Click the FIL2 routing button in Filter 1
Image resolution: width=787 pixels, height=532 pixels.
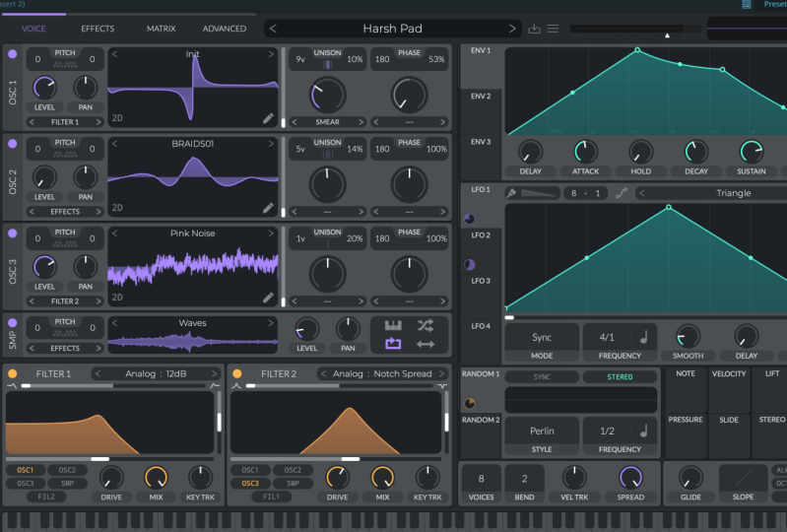point(46,497)
